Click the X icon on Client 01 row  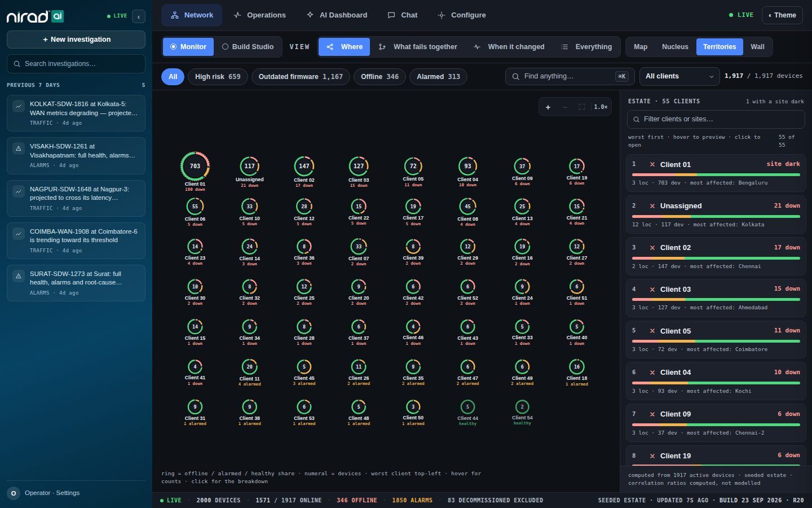(652, 164)
